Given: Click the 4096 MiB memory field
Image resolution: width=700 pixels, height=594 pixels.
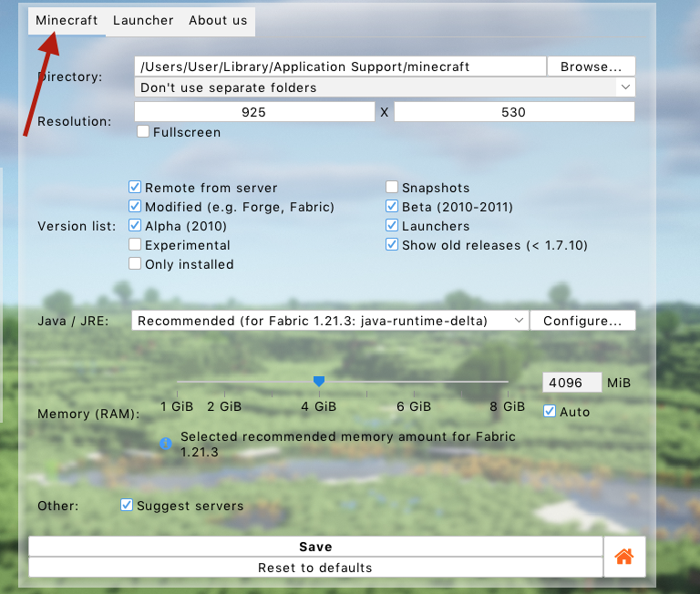Looking at the screenshot, I should click(571, 383).
